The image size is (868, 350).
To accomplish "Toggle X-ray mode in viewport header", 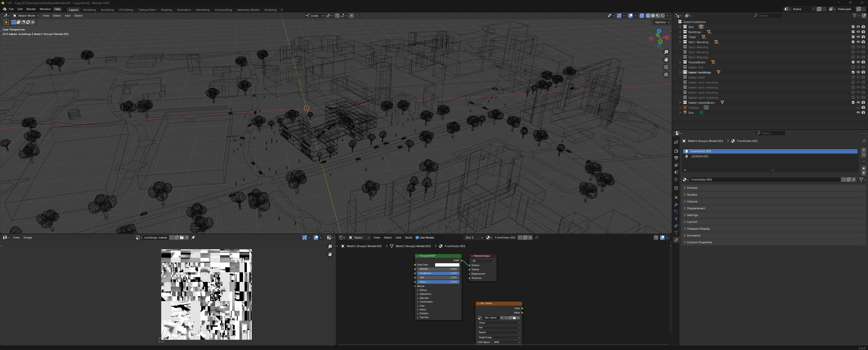I will pos(642,15).
